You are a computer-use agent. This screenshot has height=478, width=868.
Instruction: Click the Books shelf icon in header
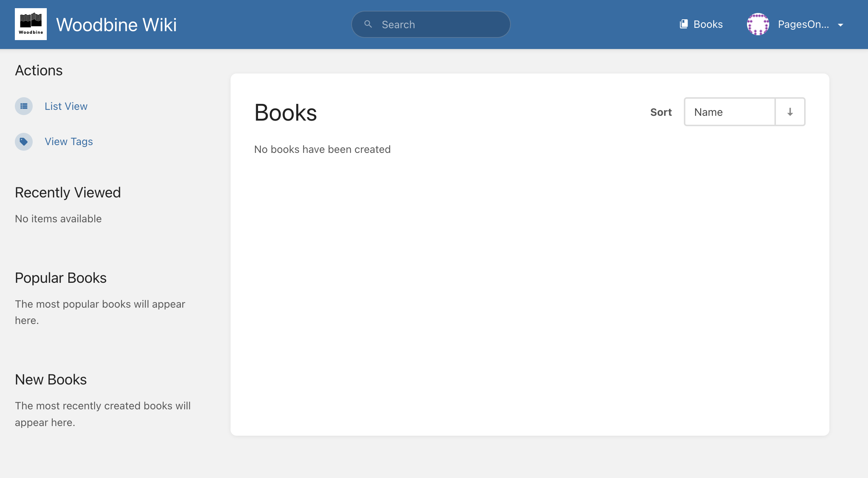683,24
